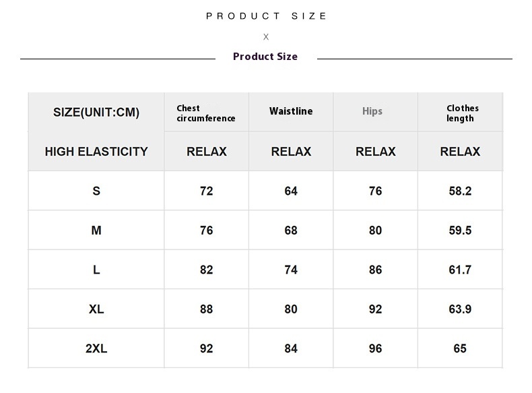This screenshot has height=393, width=532.
Task: Select the "Clothes length" column header
Action: [x=463, y=113]
